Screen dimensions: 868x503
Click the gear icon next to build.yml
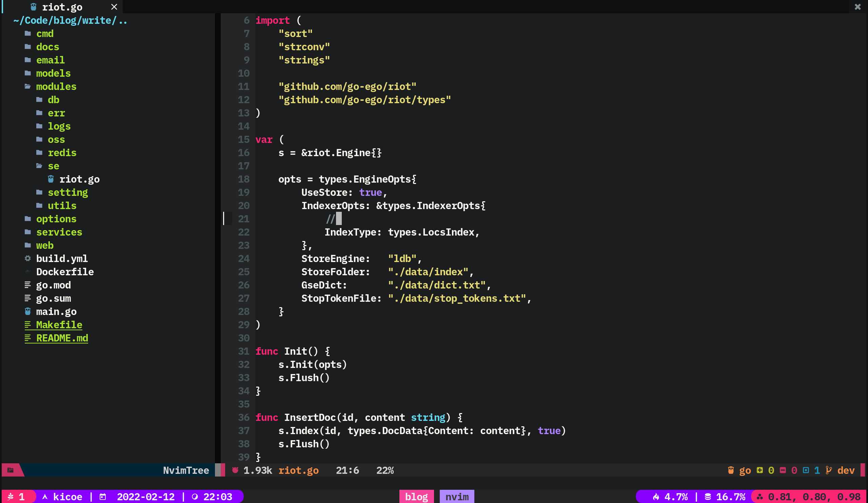[28, 258]
